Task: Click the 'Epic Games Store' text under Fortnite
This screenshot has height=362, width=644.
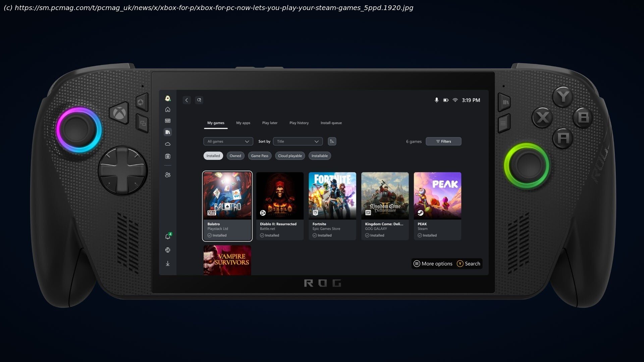Action: (x=326, y=229)
